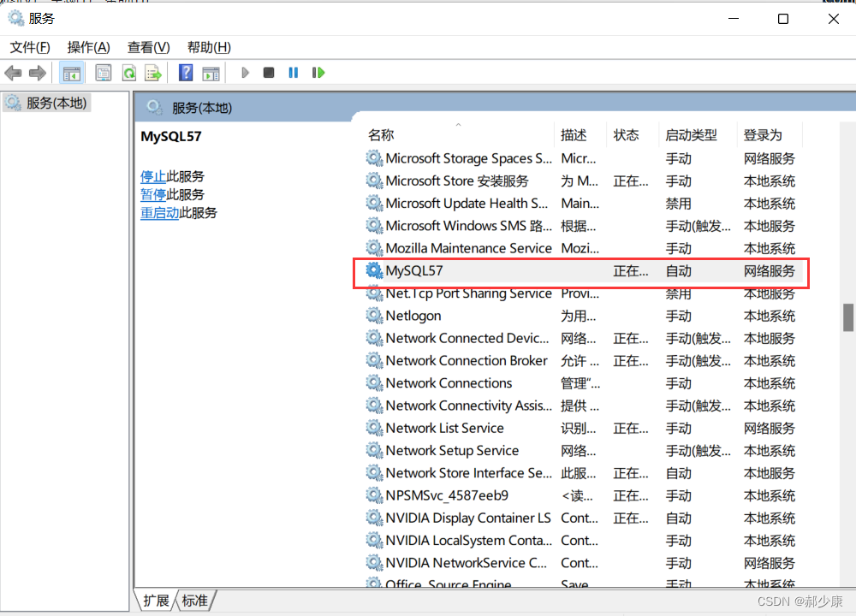Sort by the 状态 column header
This screenshot has height=616, width=856.
(x=626, y=135)
